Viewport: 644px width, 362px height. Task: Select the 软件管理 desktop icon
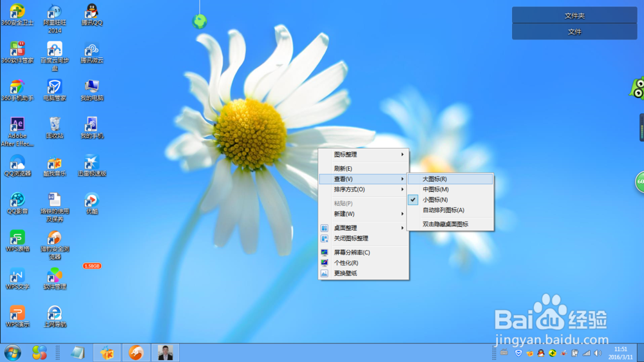(x=55, y=279)
